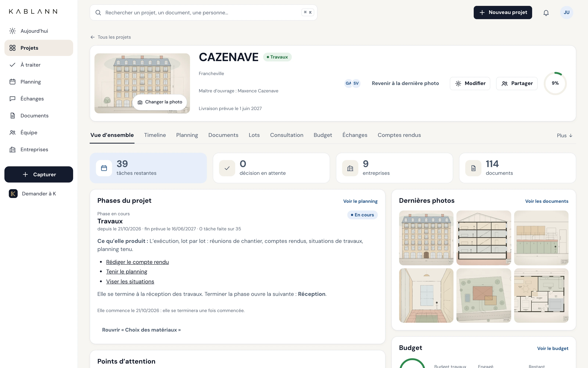Image resolution: width=588 pixels, height=368 pixels.
Task: Open Équipe in sidebar
Action: (x=39, y=132)
